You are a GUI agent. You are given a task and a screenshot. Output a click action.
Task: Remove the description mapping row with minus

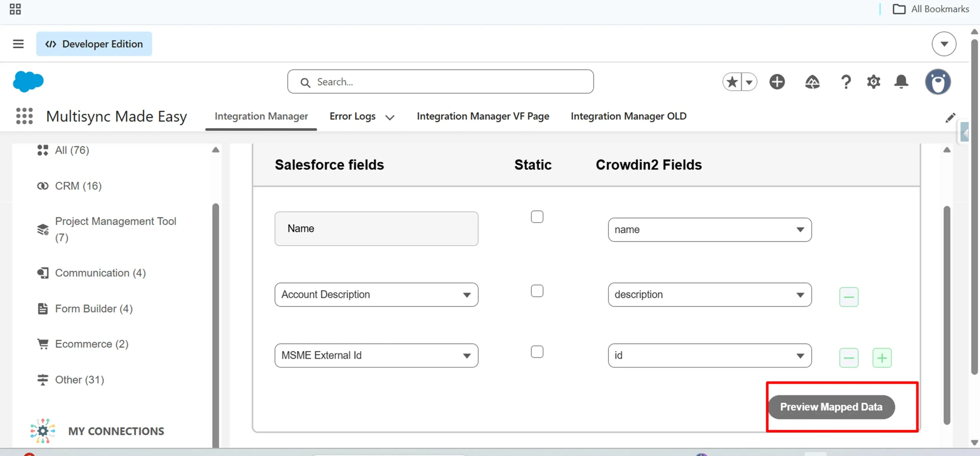[x=849, y=297]
